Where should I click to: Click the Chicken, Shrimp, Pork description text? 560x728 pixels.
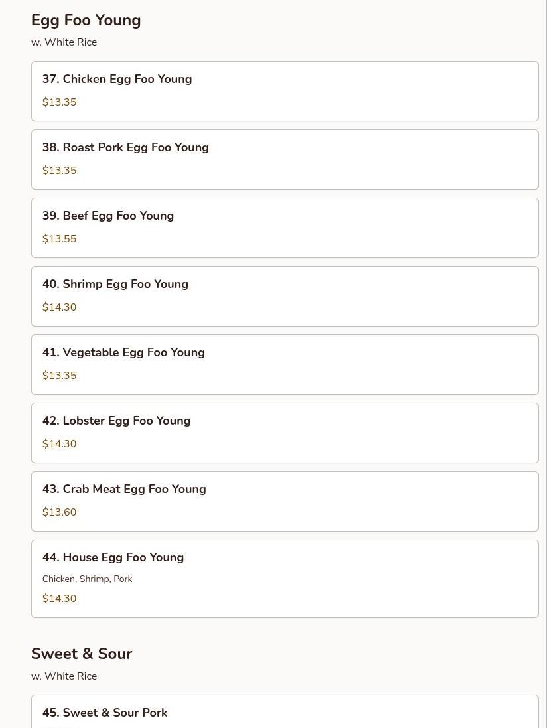tap(88, 579)
